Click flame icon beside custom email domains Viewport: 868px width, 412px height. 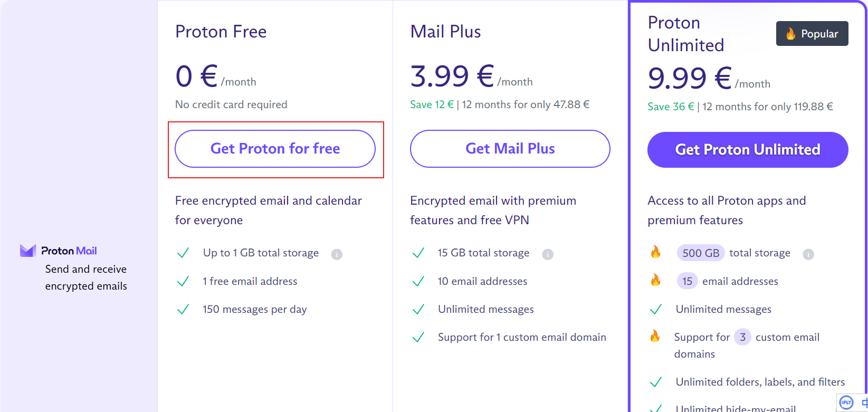655,336
